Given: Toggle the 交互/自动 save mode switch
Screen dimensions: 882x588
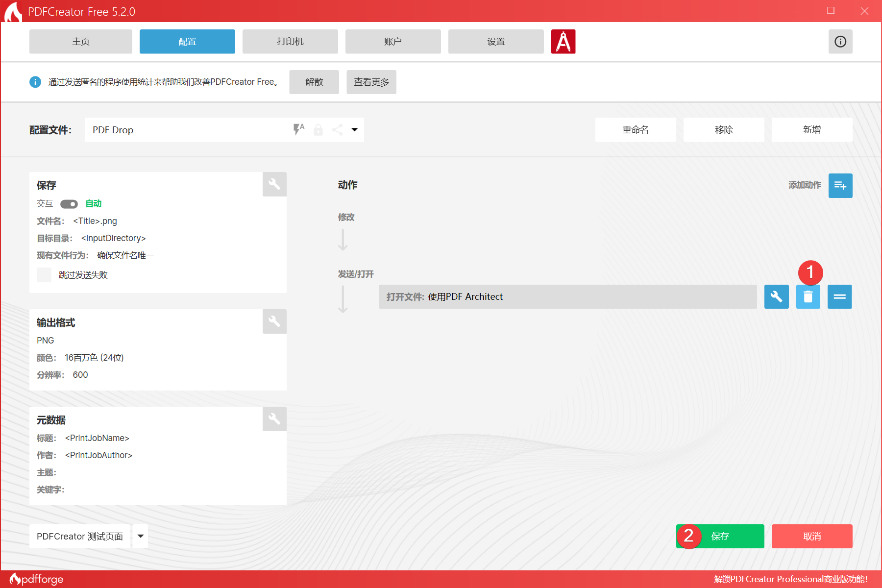Looking at the screenshot, I should click(69, 204).
